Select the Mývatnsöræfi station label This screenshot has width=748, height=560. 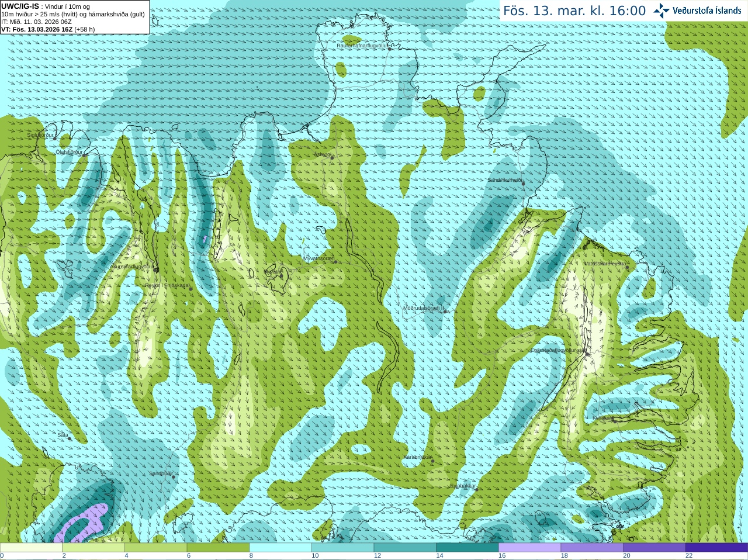coord(318,258)
